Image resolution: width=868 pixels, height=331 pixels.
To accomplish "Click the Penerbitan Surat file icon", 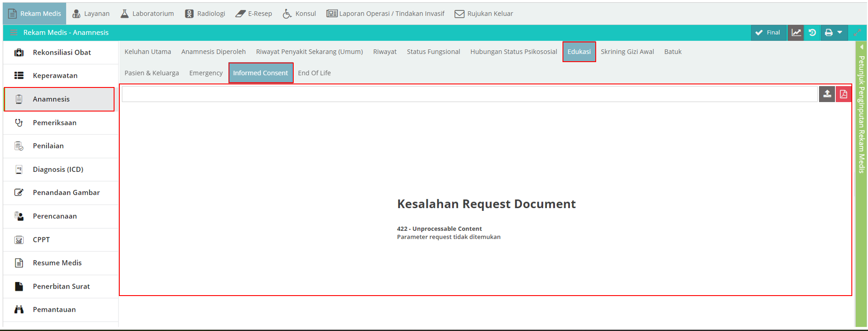I will [19, 286].
